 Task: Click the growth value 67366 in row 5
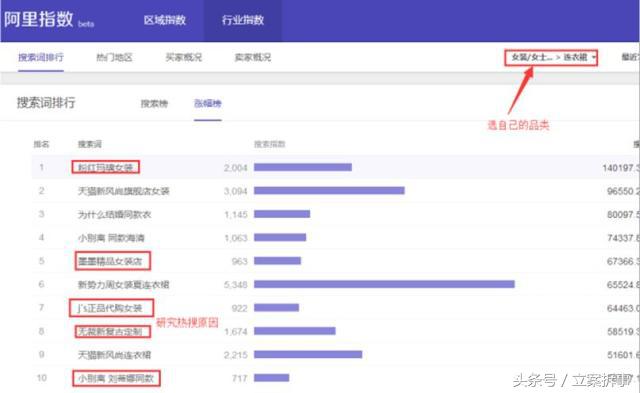(x=623, y=261)
